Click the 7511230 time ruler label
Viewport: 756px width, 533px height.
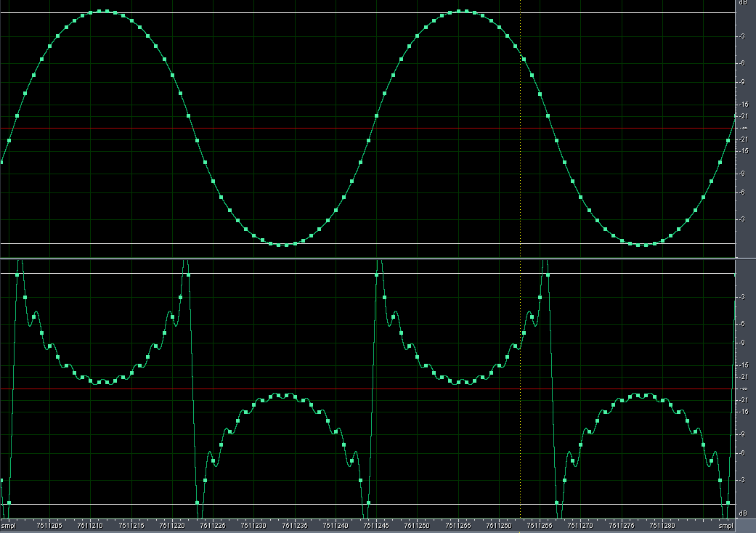(253, 526)
